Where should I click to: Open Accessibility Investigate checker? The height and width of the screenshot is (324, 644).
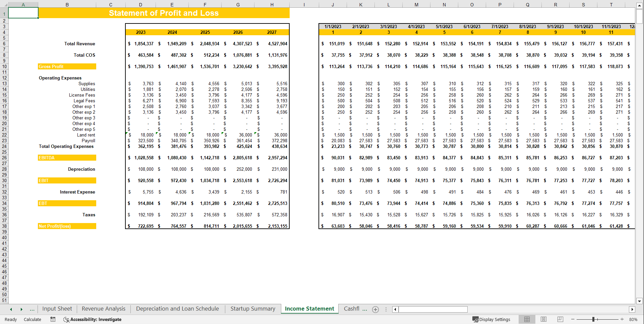[92, 319]
